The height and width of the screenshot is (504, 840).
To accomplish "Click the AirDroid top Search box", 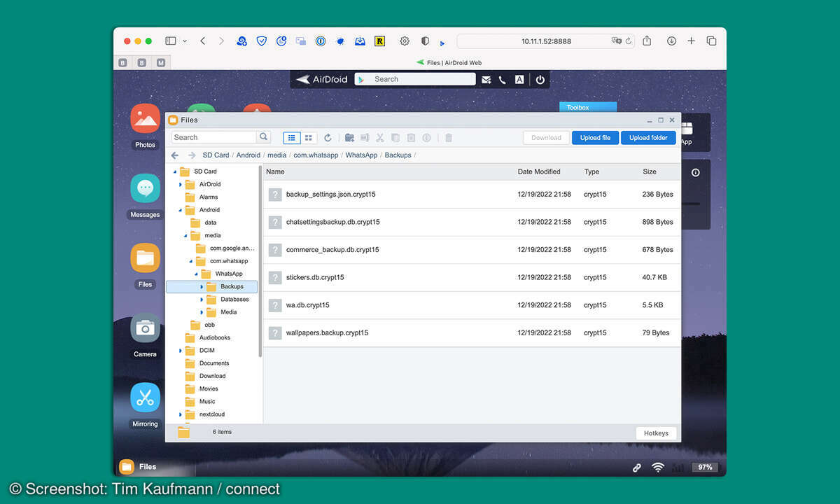I will pyautogui.click(x=415, y=79).
